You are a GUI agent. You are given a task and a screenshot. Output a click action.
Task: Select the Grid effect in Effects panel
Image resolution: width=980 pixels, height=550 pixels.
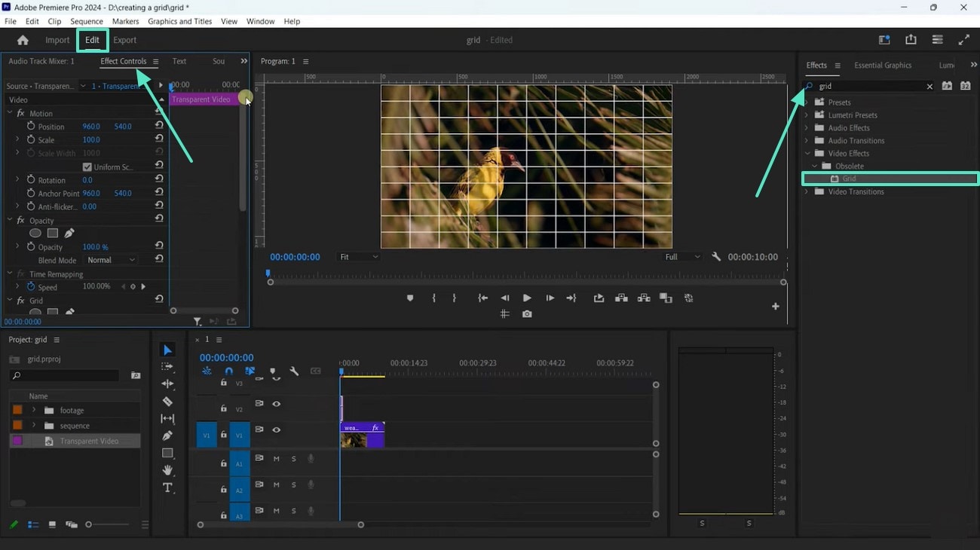pos(849,179)
